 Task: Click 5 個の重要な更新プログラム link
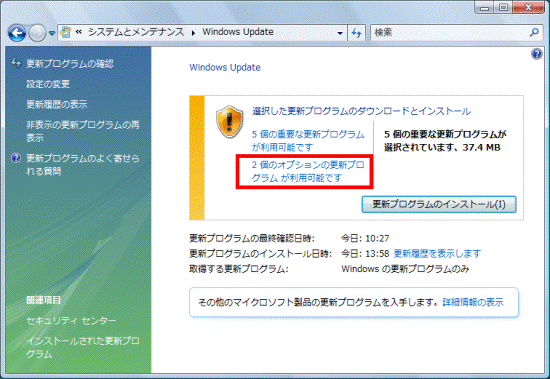308,140
